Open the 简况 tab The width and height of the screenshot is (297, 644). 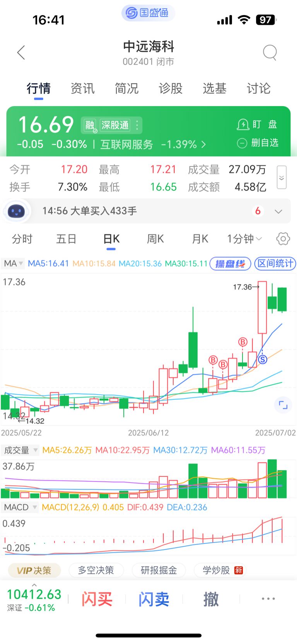point(126,88)
